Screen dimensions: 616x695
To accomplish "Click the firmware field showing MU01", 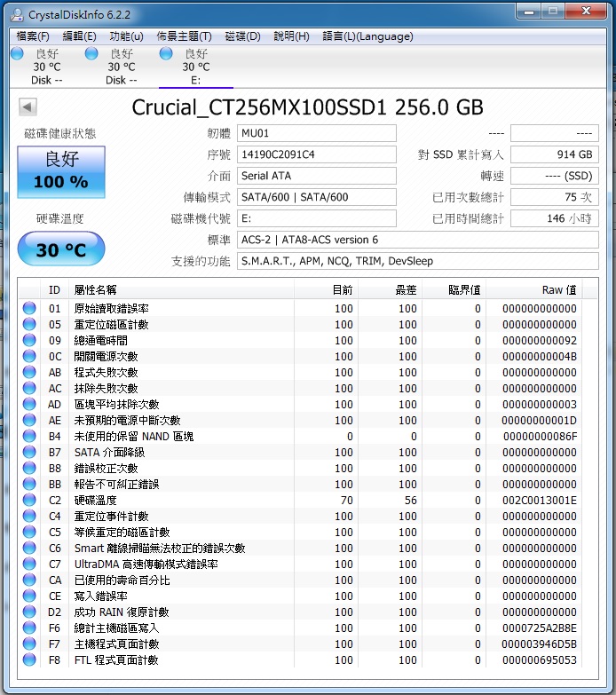I will [316, 133].
